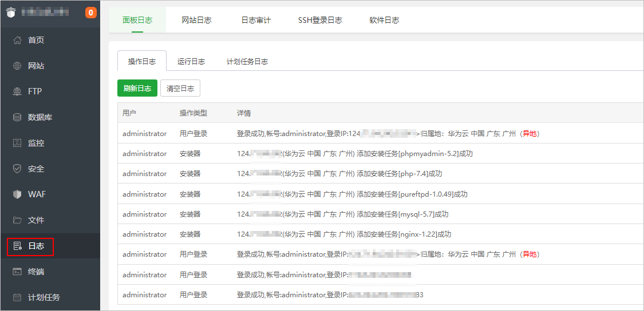Image resolution: width=644 pixels, height=311 pixels.
Task: Click the green 刷新日志 button
Action: pyautogui.click(x=137, y=88)
